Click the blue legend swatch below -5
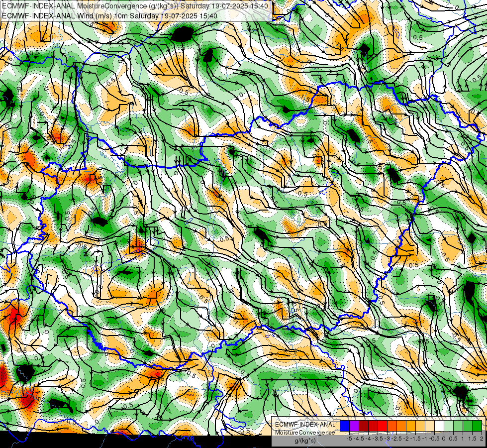 pos(345,426)
